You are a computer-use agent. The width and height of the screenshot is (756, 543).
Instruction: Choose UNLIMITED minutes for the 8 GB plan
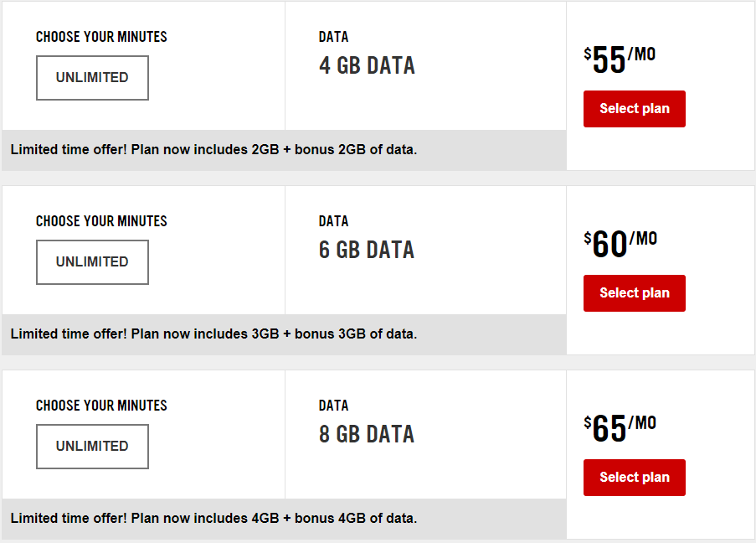[92, 447]
